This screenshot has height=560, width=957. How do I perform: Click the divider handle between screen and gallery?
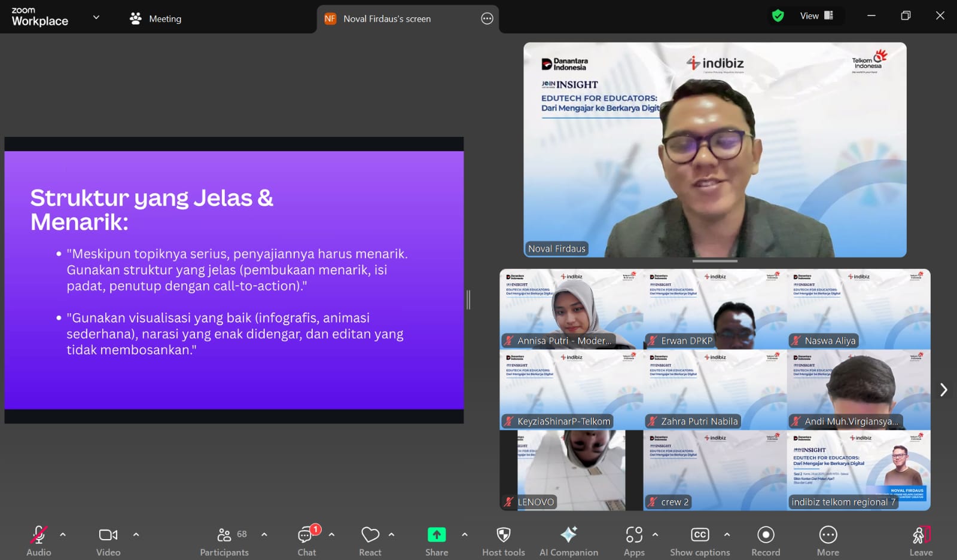[x=468, y=299]
